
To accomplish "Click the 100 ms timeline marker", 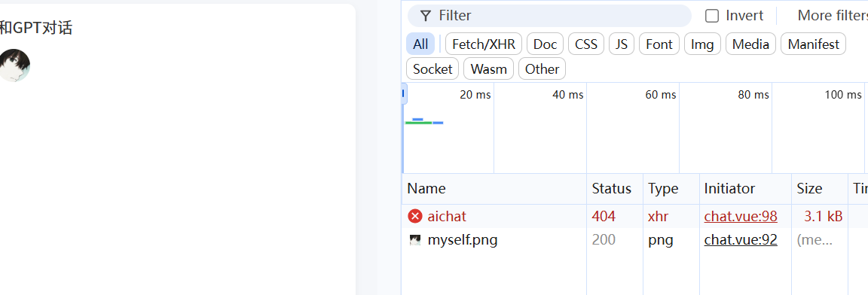I will [842, 95].
